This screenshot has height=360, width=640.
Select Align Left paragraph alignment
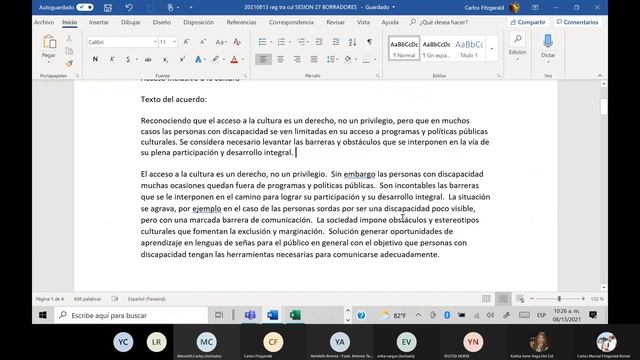[263, 60]
